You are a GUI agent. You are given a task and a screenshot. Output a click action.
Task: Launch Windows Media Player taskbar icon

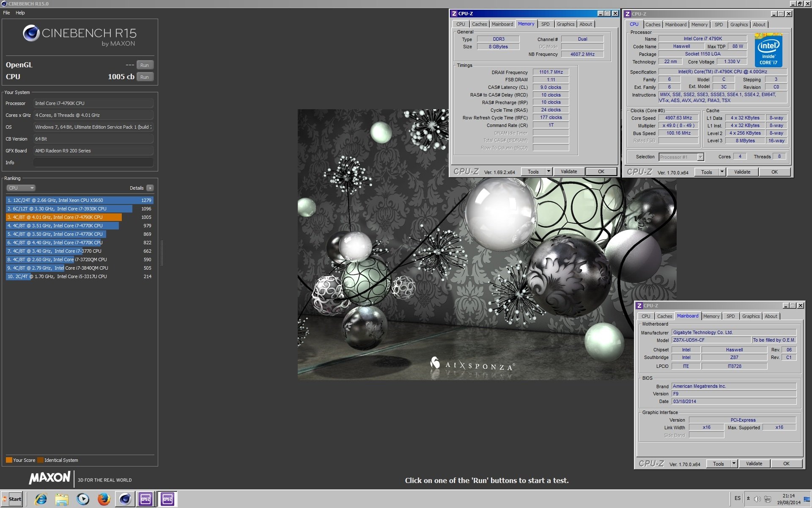click(83, 499)
